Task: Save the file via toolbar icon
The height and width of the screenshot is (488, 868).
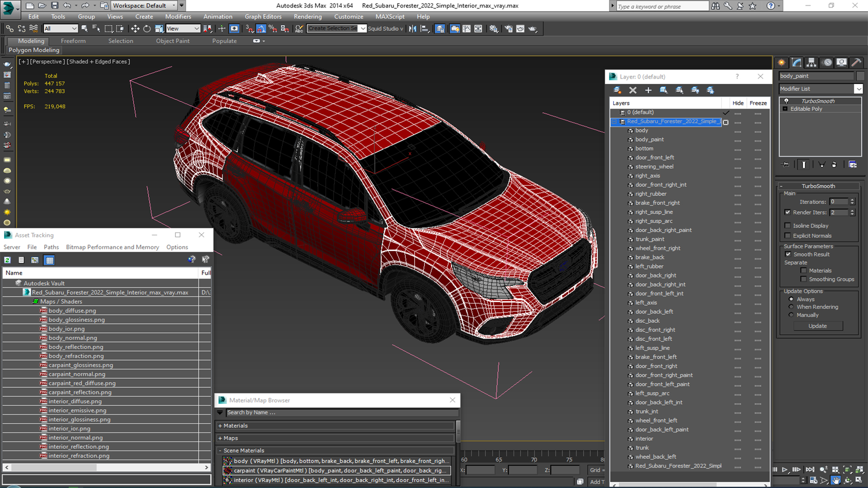Action: click(54, 5)
